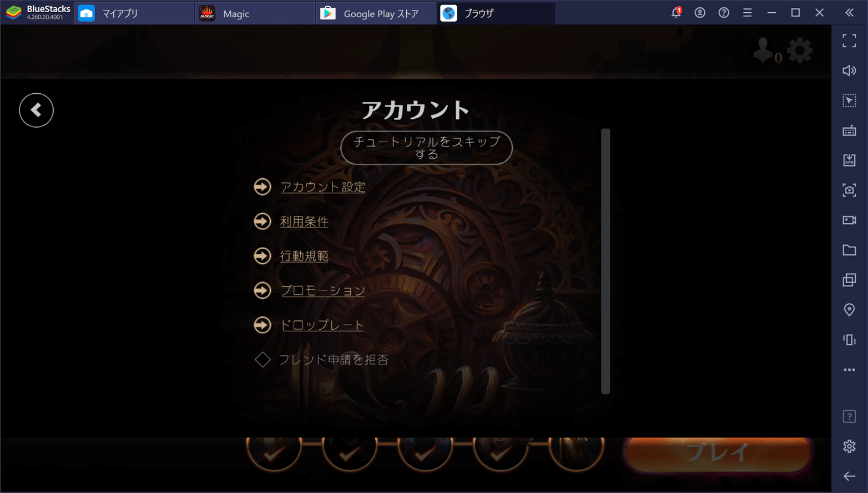Click the arrow icon beside ドロップレート

pyautogui.click(x=263, y=325)
